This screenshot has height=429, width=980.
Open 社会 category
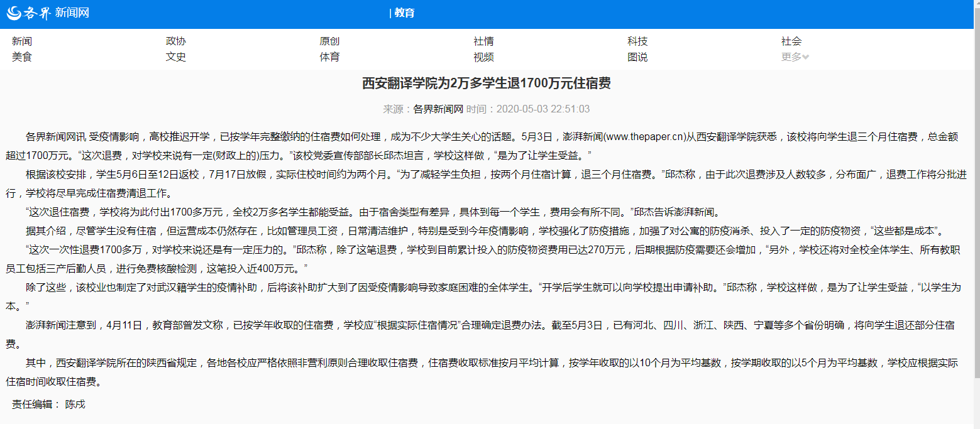(791, 41)
